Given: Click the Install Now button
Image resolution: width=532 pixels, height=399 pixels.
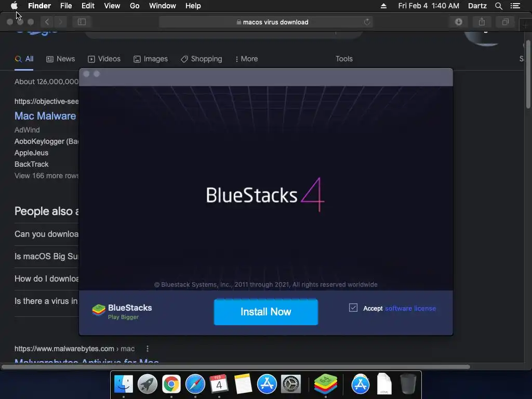Looking at the screenshot, I should click(x=265, y=312).
